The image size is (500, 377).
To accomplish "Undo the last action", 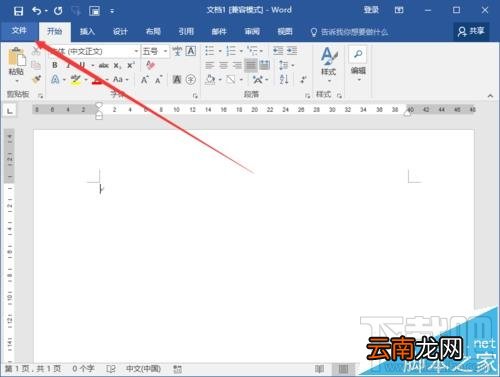I will click(36, 11).
